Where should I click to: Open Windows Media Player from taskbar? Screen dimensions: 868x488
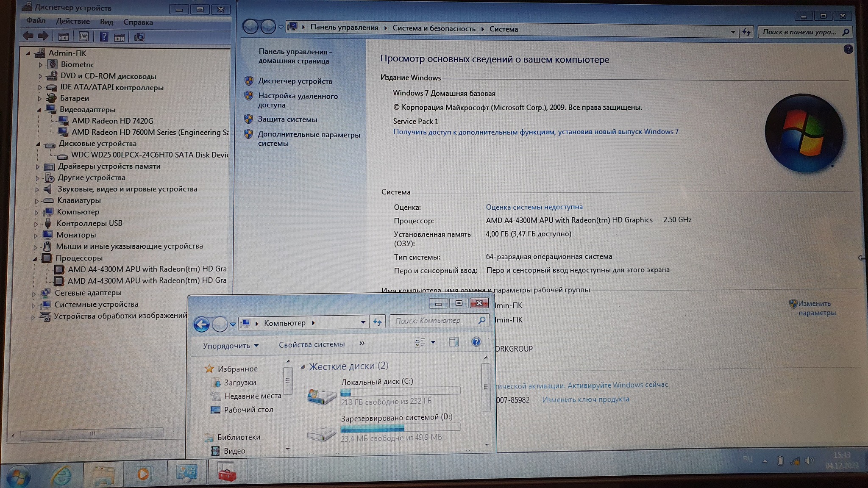pos(143,474)
